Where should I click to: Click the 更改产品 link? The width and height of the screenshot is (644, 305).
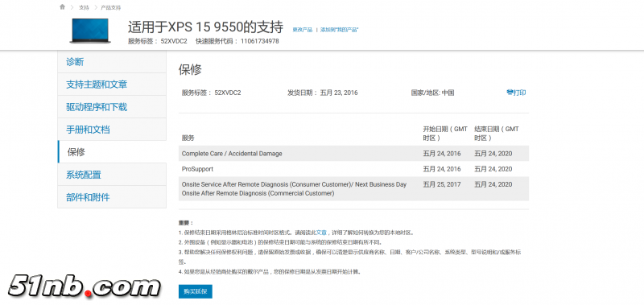(303, 30)
